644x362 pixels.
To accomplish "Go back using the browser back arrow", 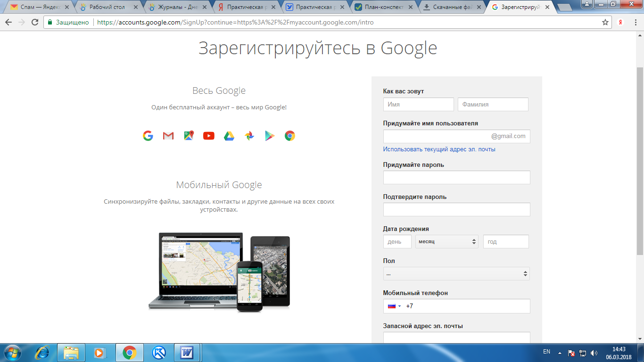I will coord(8,22).
